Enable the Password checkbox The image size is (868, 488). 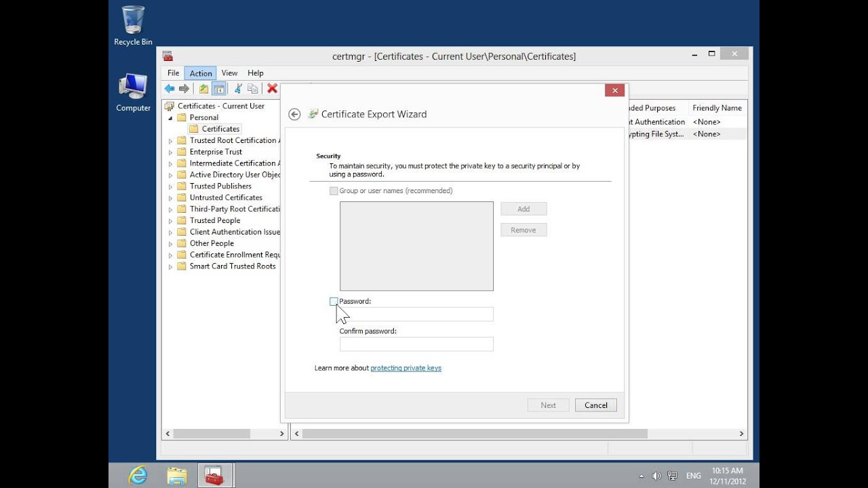(334, 301)
